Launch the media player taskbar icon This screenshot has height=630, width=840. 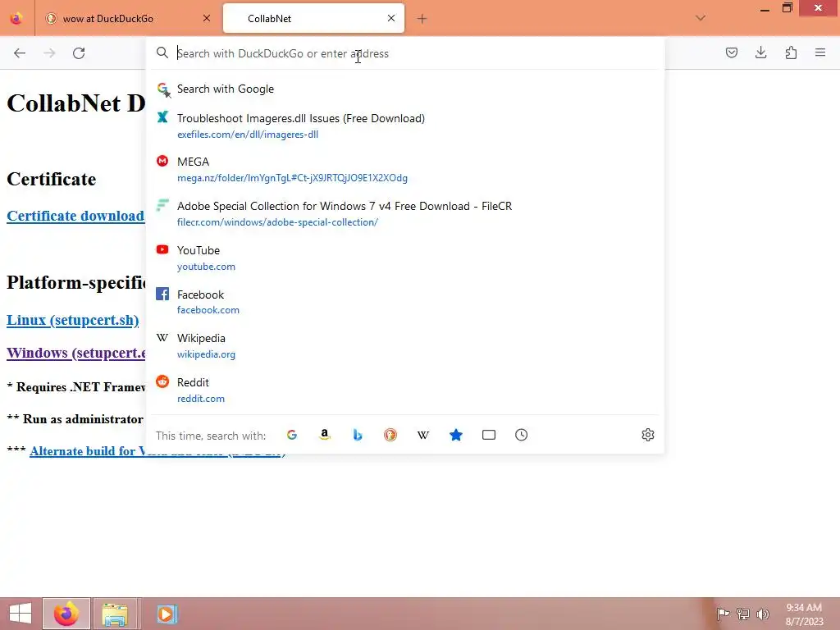[x=166, y=614]
